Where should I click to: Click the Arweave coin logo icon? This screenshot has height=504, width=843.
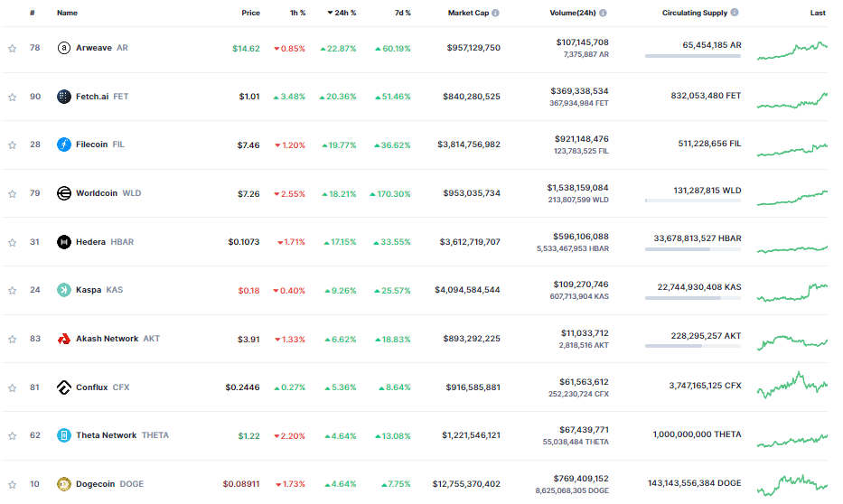tap(64, 48)
